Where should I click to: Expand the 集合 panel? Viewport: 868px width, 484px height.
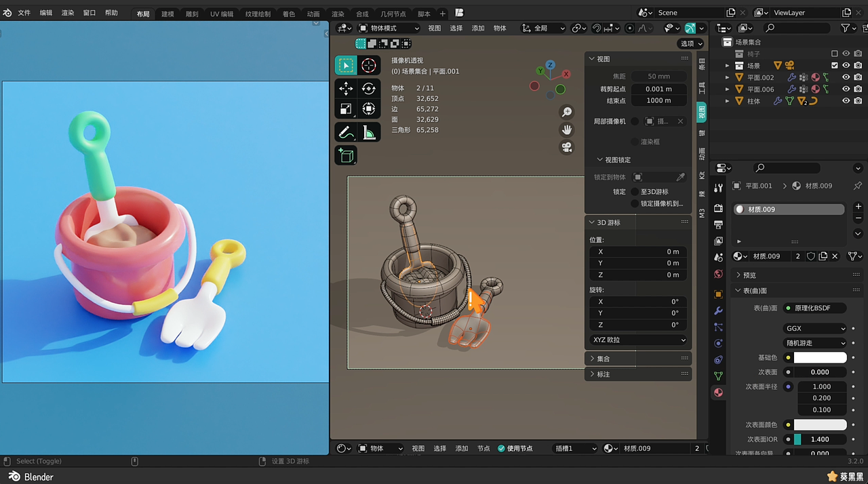(x=638, y=359)
